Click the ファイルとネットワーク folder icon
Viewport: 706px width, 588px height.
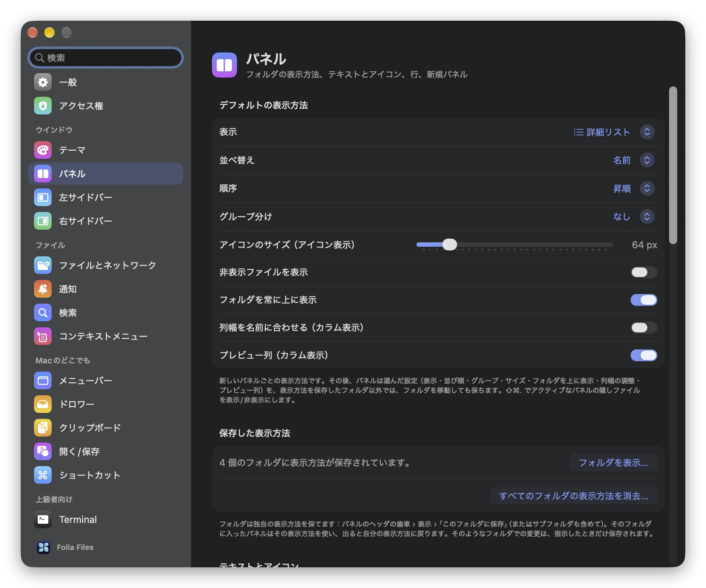click(x=43, y=265)
